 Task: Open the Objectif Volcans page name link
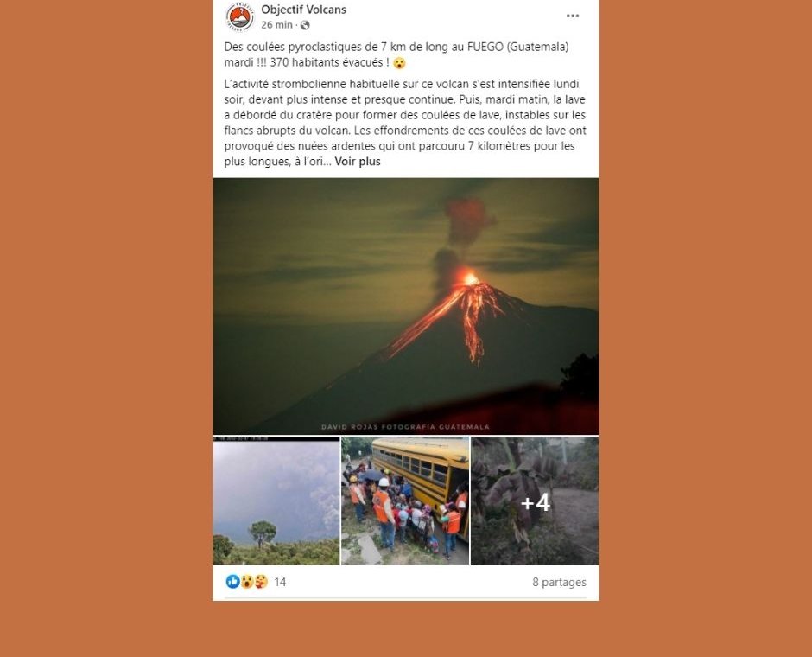(303, 10)
